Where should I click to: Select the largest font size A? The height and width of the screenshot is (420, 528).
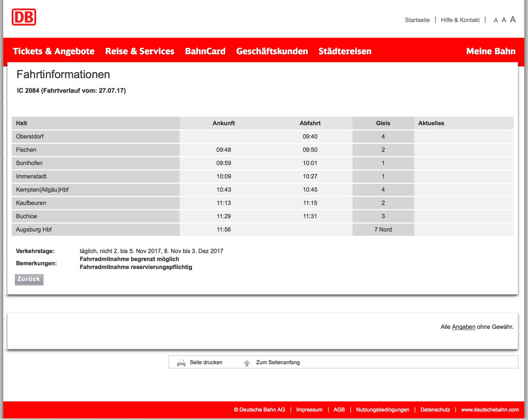tap(513, 19)
